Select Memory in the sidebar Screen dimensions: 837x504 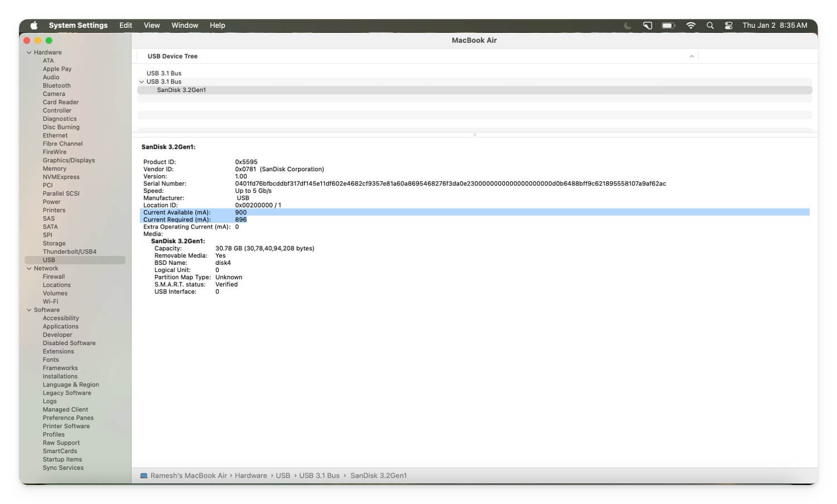click(x=55, y=168)
